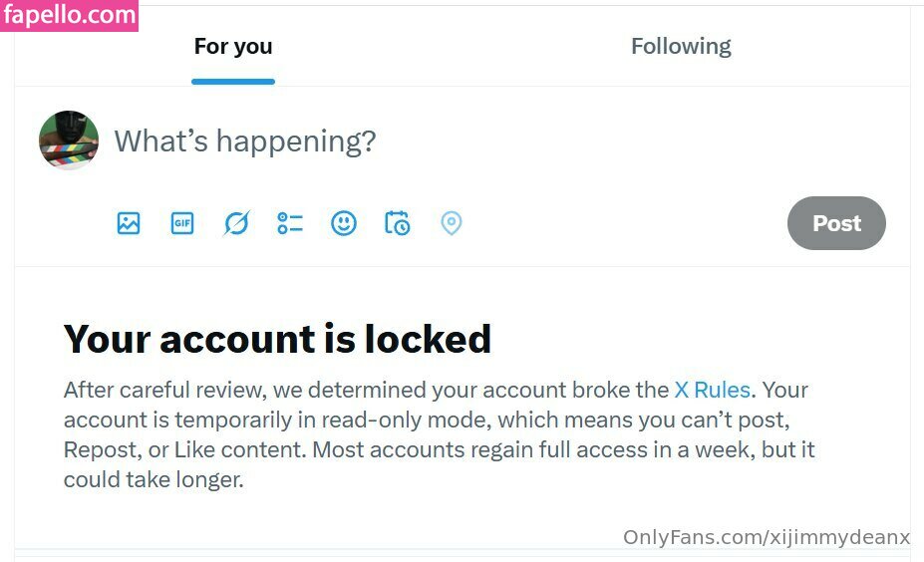Click the blue underline beneath For you
This screenshot has height=562, width=924.
tap(233, 82)
